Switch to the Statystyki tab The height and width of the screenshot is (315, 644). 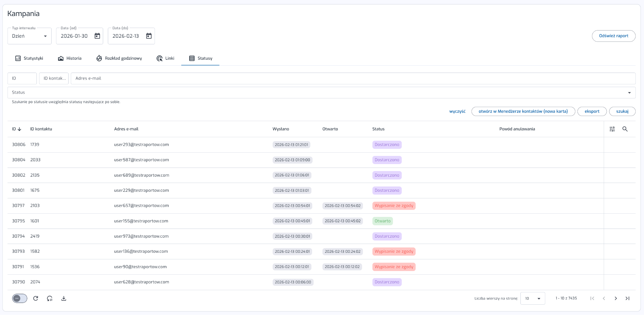(x=29, y=58)
